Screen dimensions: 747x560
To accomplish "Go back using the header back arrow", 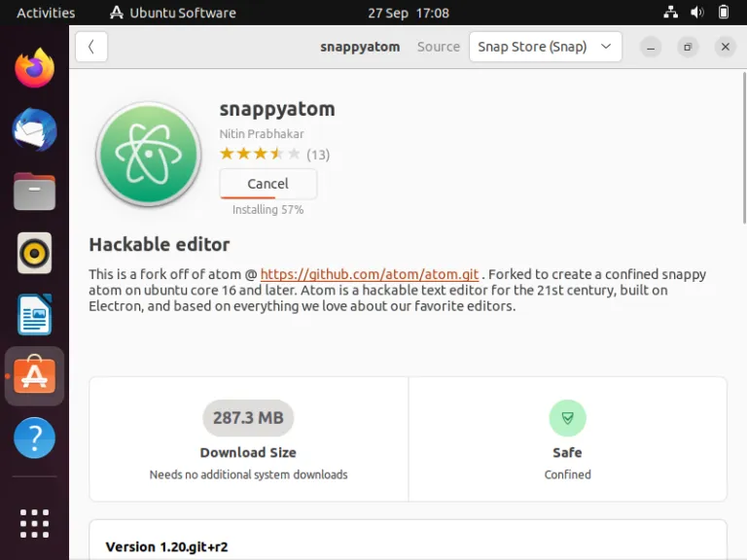I will (91, 47).
